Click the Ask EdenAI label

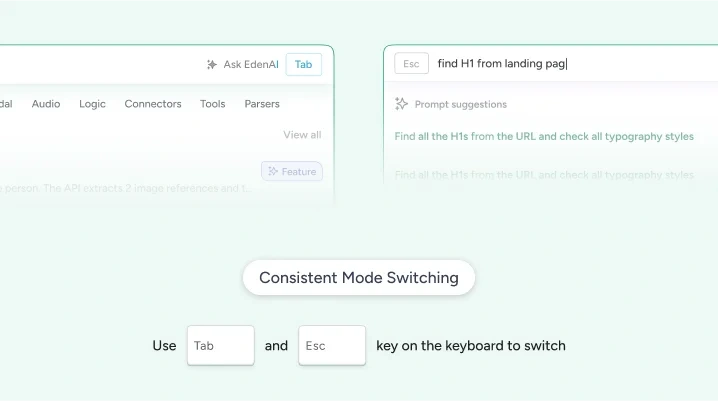pyautogui.click(x=251, y=65)
